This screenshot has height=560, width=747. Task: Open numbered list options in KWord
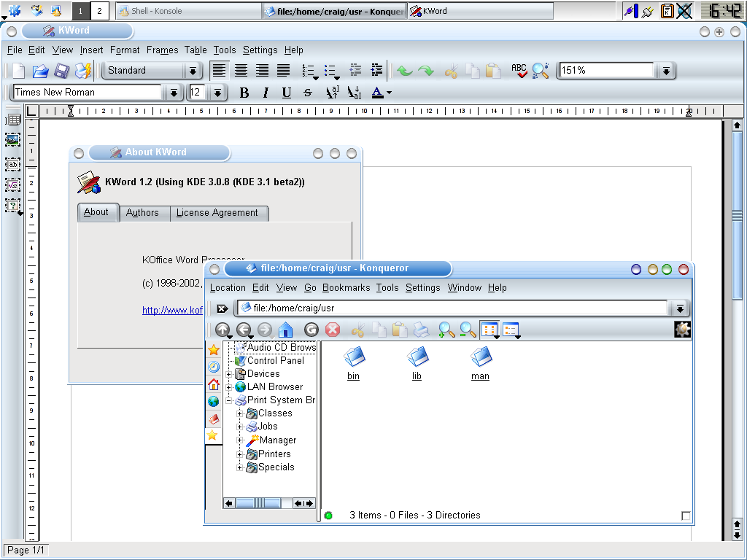(x=309, y=71)
